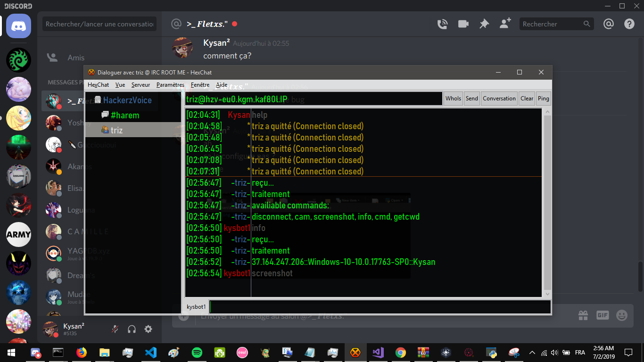Image resolution: width=644 pixels, height=362 pixels.
Task: Toggle headphones deafen in Discord
Action: 132,329
